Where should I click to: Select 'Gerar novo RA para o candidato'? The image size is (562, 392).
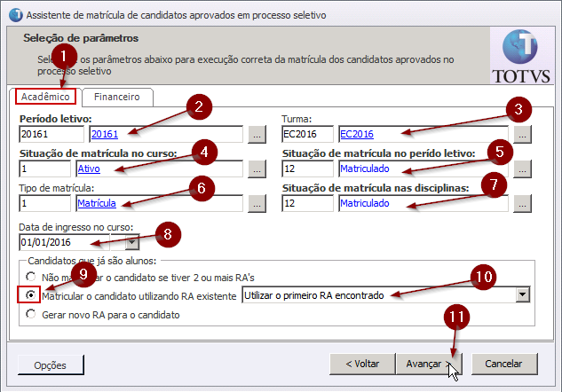pyautogui.click(x=32, y=314)
